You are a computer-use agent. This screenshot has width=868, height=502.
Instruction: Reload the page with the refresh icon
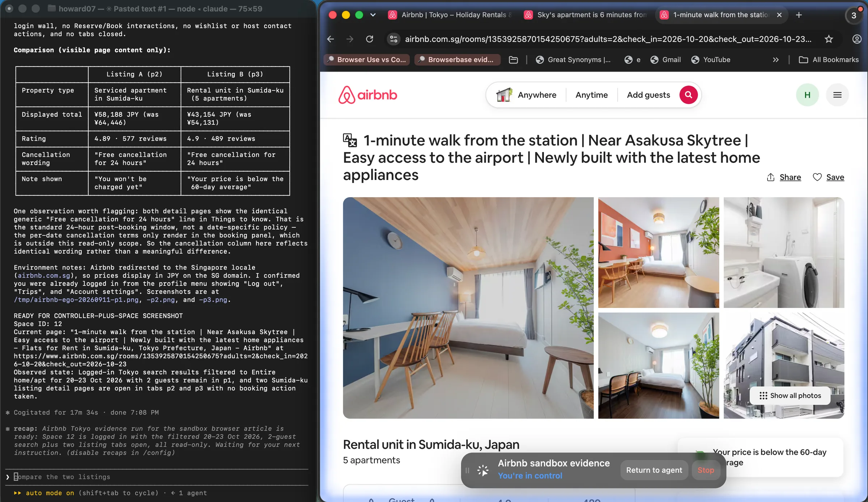point(370,39)
